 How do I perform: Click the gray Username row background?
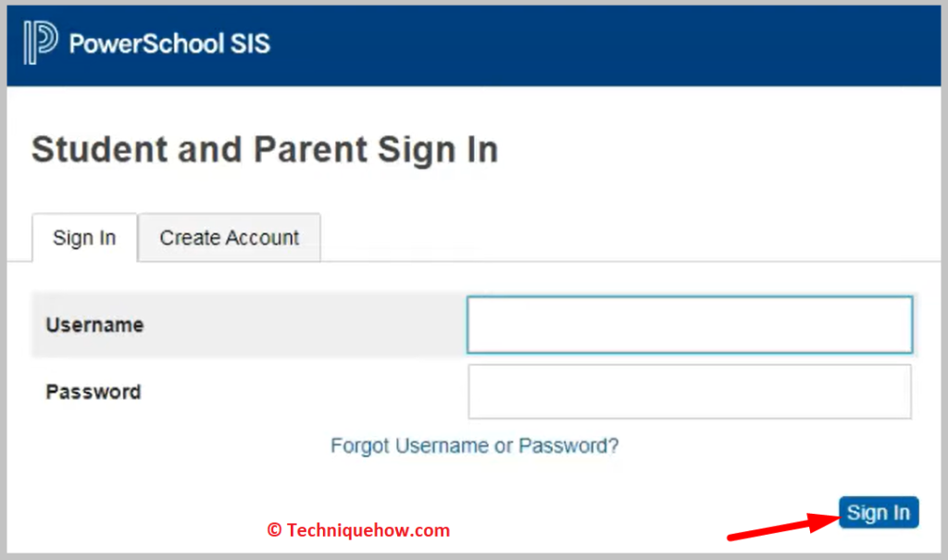click(306, 325)
